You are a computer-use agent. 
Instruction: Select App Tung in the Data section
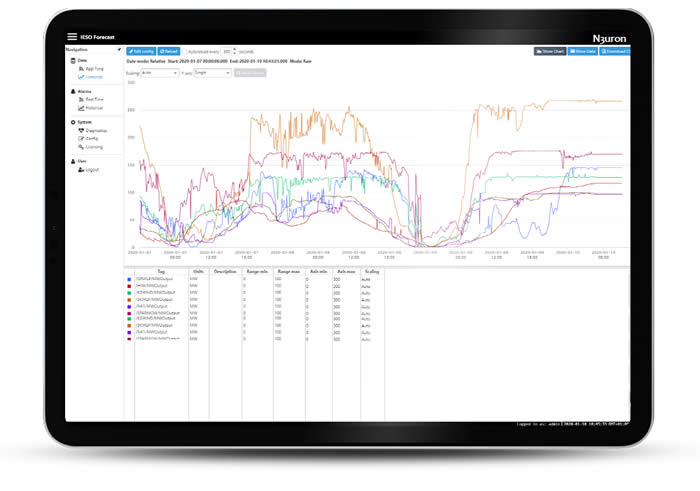coord(95,69)
